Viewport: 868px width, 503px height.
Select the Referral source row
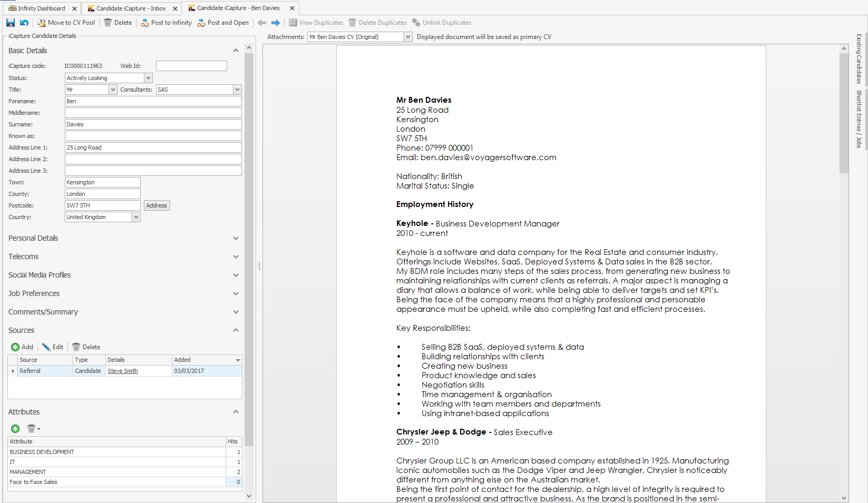125,371
